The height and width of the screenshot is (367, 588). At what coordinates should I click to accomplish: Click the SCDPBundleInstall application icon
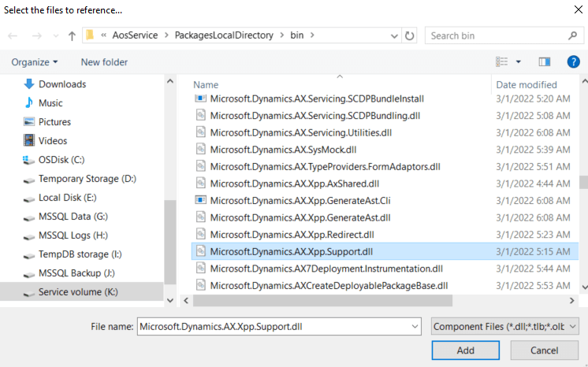[201, 98]
